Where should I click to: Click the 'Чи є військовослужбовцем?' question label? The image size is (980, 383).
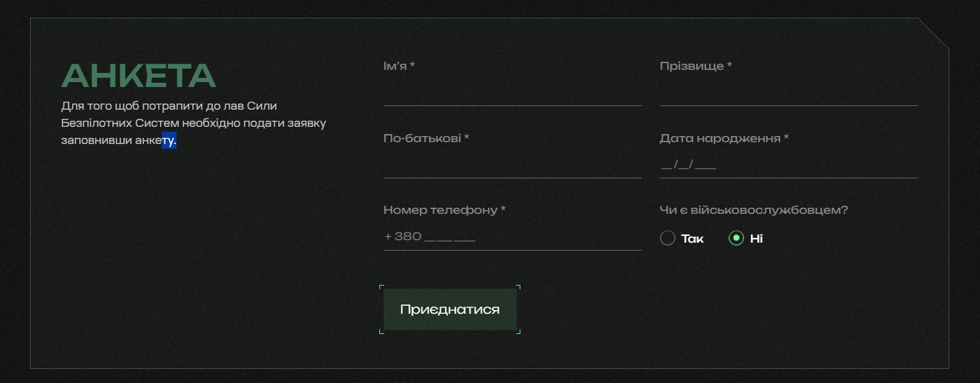753,210
